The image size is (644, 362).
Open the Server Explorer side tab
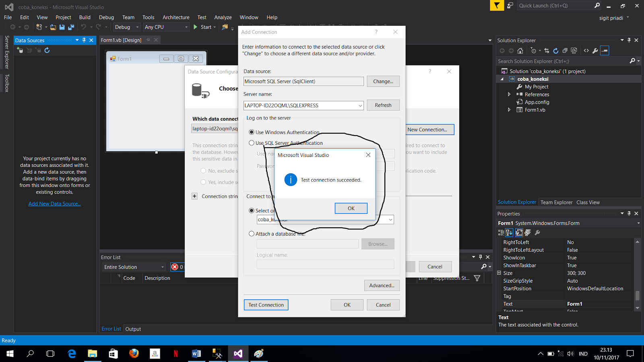tap(7, 52)
